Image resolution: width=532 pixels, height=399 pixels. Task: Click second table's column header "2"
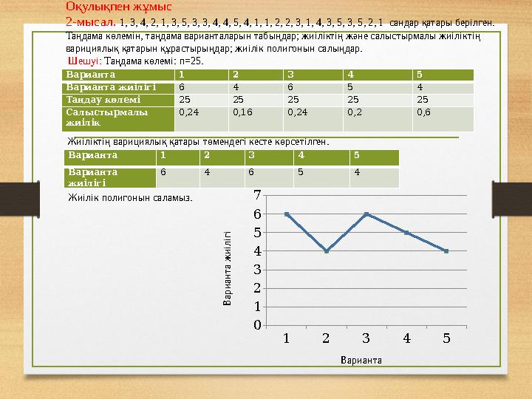click(222, 157)
